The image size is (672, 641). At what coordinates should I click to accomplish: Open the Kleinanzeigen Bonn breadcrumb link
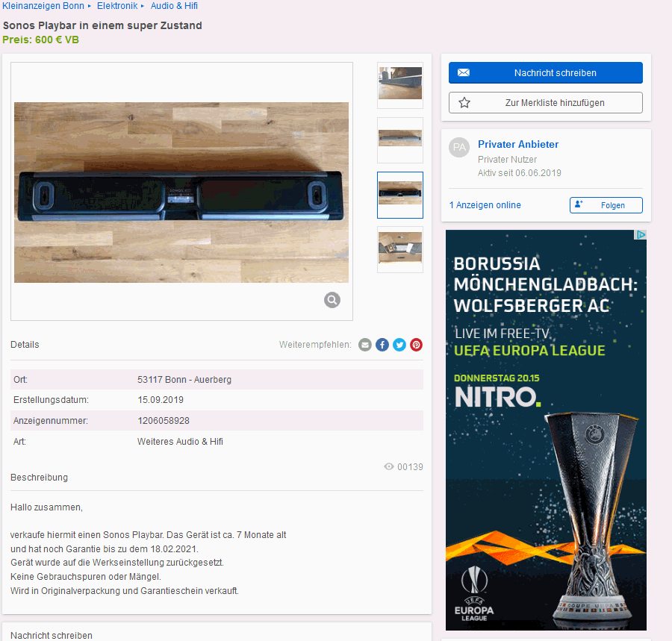point(43,6)
